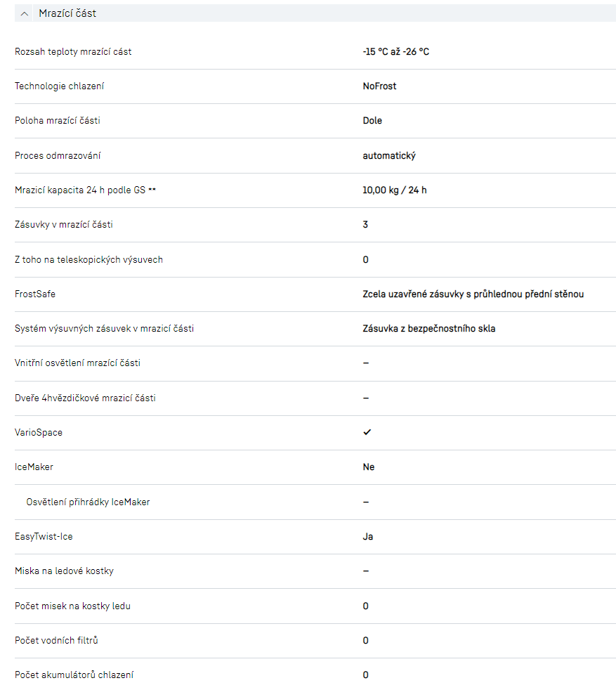This screenshot has height=690, width=616.
Task: Click the FrostSafe label
Action: pyautogui.click(x=35, y=294)
